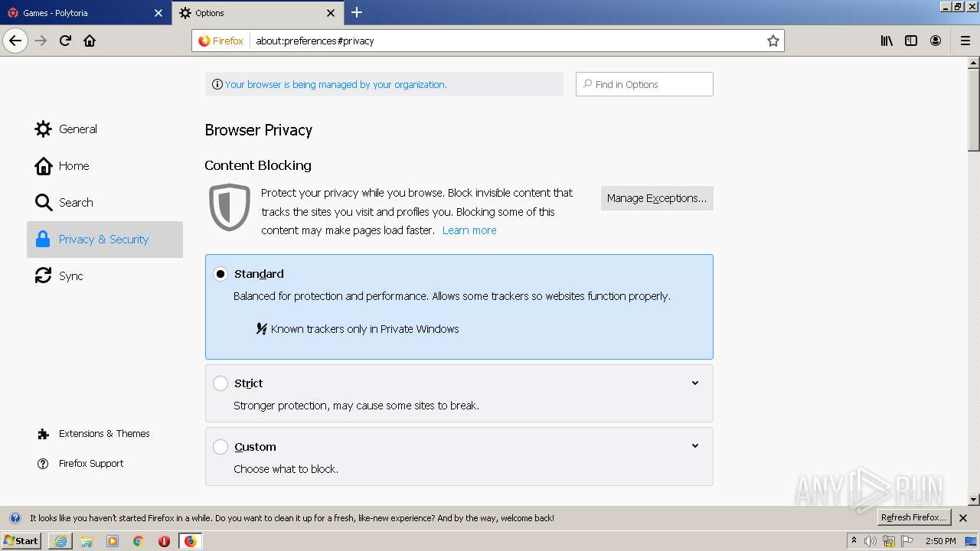Select the Standard content blocking option

(x=220, y=274)
